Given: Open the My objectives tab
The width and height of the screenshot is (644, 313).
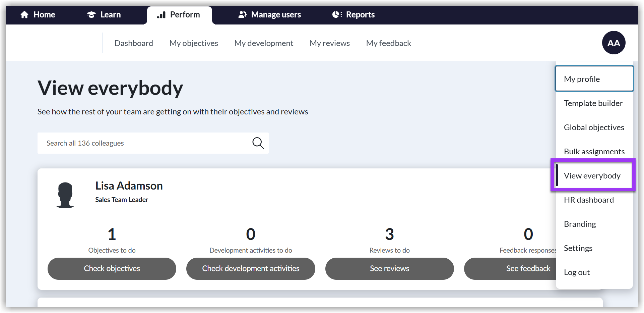Looking at the screenshot, I should pyautogui.click(x=194, y=43).
